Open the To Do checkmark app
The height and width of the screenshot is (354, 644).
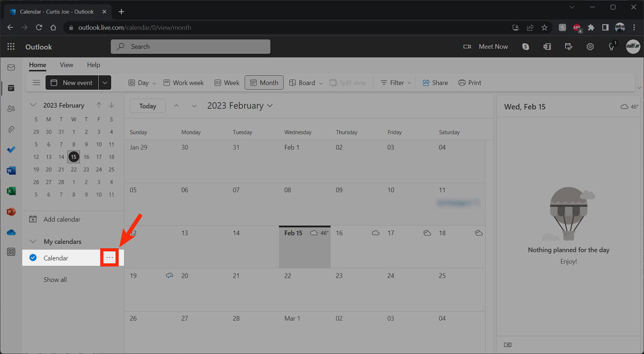pos(11,150)
